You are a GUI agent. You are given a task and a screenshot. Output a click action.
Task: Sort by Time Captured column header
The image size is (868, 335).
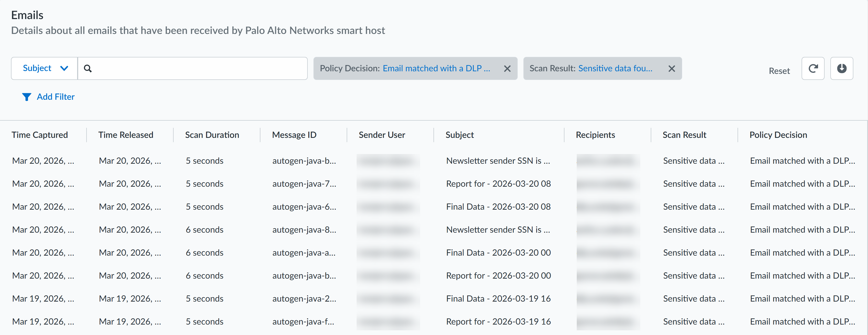click(x=40, y=135)
